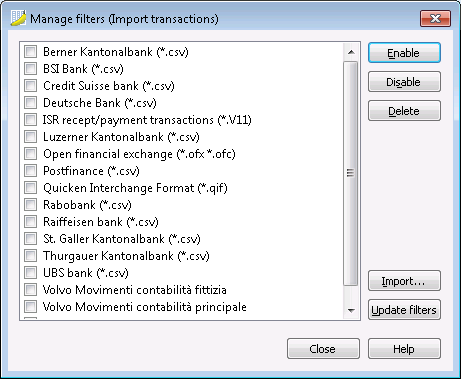This screenshot has width=461, height=379.
Task: Open the Import... filter dialog
Action: pos(404,281)
